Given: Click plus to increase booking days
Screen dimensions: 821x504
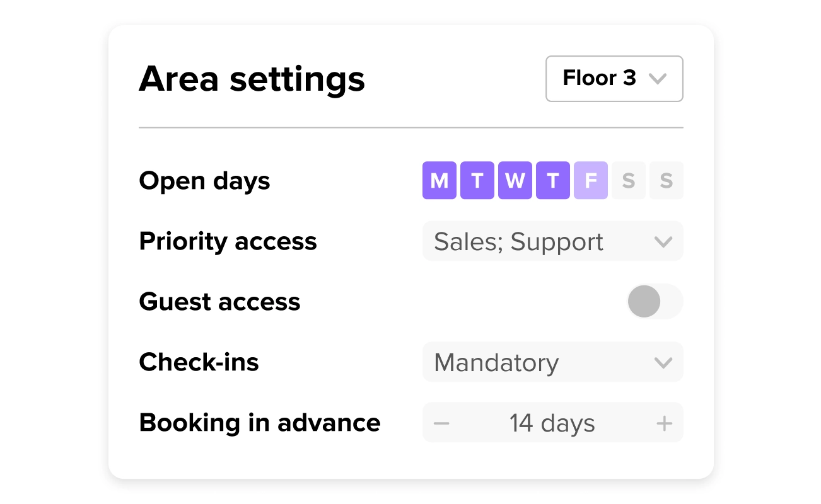Looking at the screenshot, I should point(664,423).
